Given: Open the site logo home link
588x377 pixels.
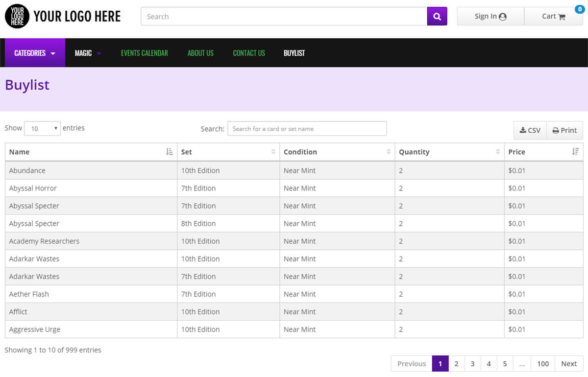Looking at the screenshot, I should click(x=63, y=16).
